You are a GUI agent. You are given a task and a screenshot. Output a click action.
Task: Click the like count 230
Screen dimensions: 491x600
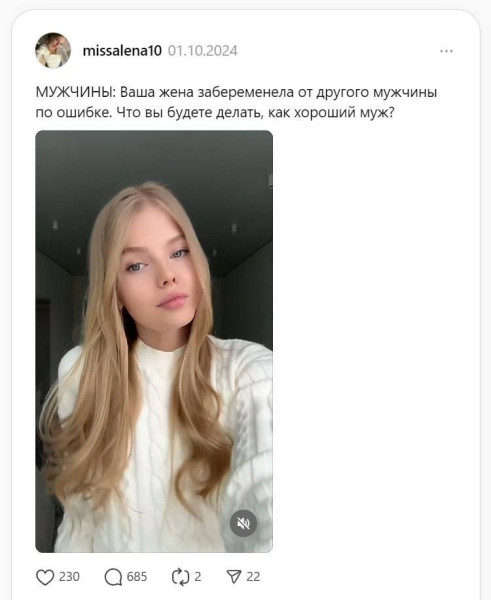pos(69,577)
